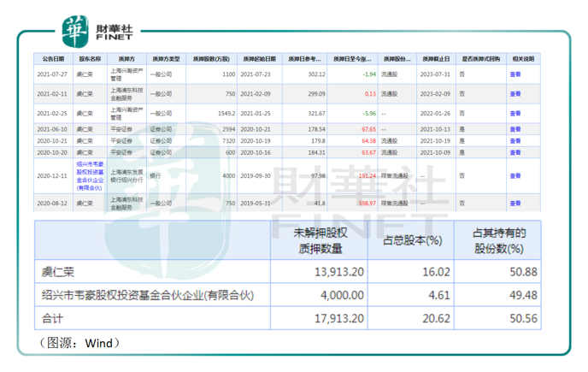588x372 pixels.
Task: Select the 2021-06-10 announcement date cell
Action: click(52, 129)
